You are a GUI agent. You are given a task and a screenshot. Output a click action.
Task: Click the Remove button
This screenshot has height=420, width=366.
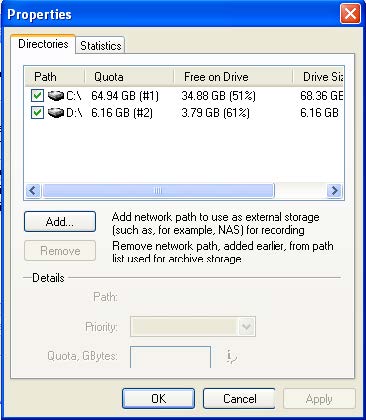coord(60,251)
